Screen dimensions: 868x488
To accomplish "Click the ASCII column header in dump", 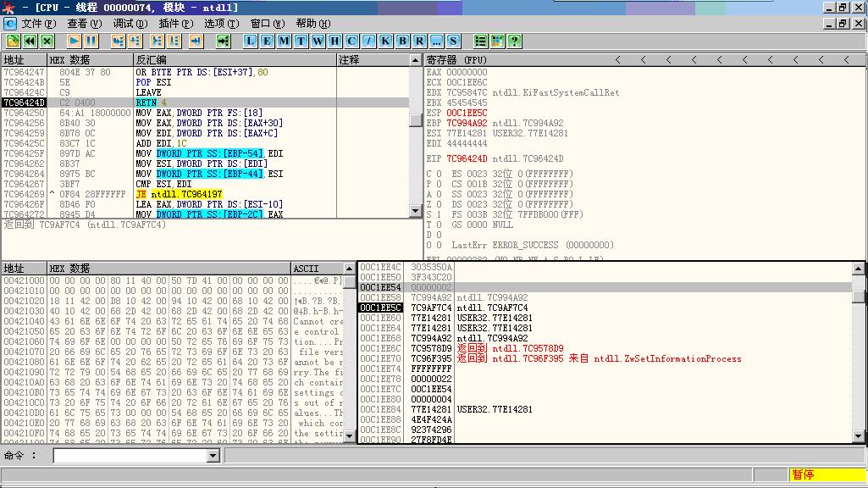I will (318, 269).
